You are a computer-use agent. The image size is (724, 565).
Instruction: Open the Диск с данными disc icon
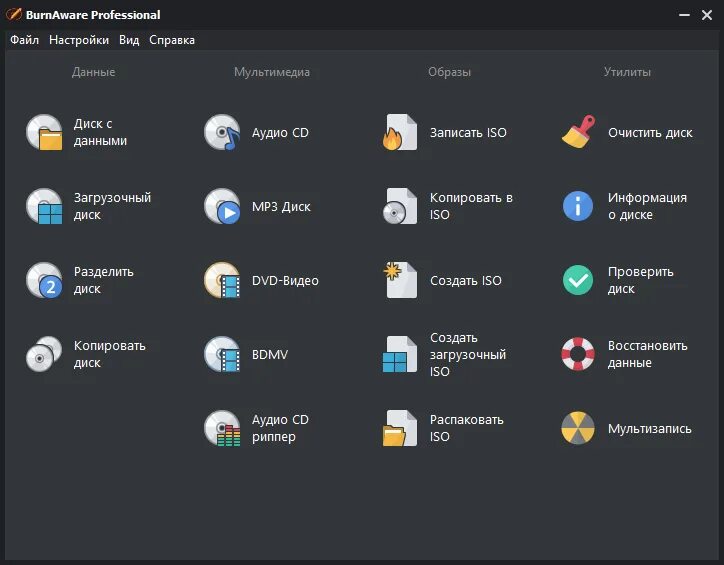44,132
